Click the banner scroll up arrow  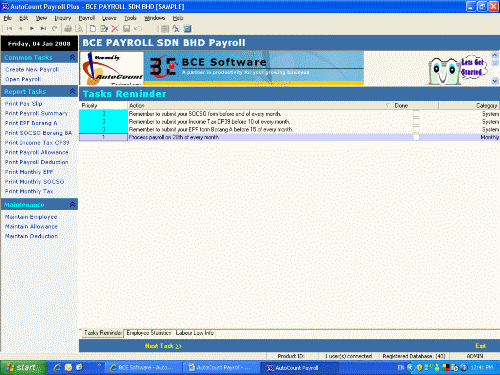(x=495, y=55)
